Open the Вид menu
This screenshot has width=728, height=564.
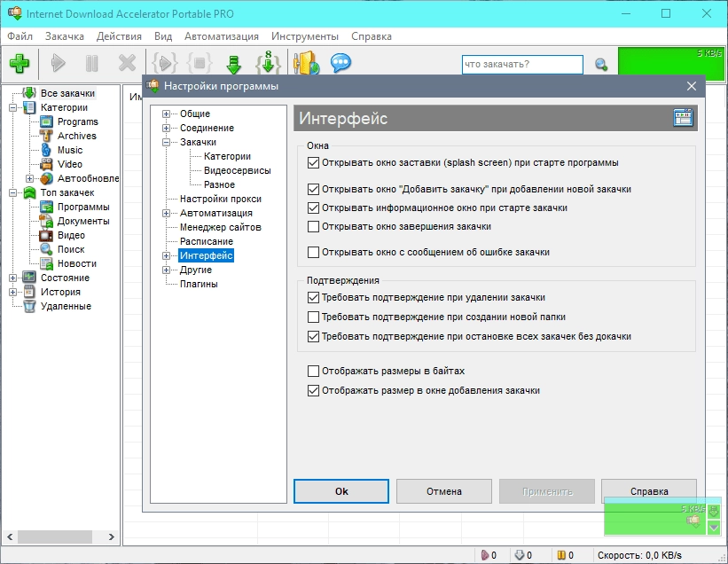click(x=163, y=36)
